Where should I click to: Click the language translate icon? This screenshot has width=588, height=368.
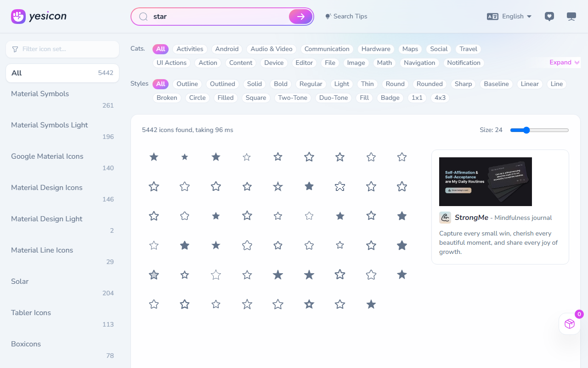coord(492,17)
